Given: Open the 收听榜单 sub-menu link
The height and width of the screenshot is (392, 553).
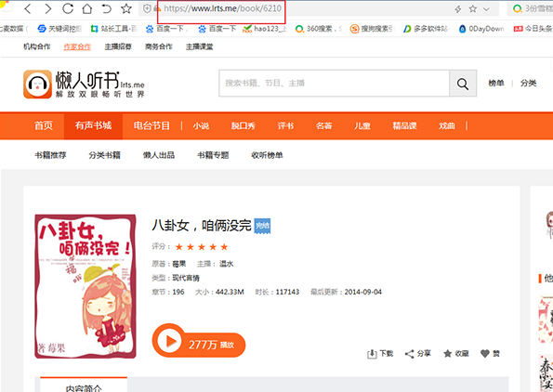Looking at the screenshot, I should pos(267,155).
